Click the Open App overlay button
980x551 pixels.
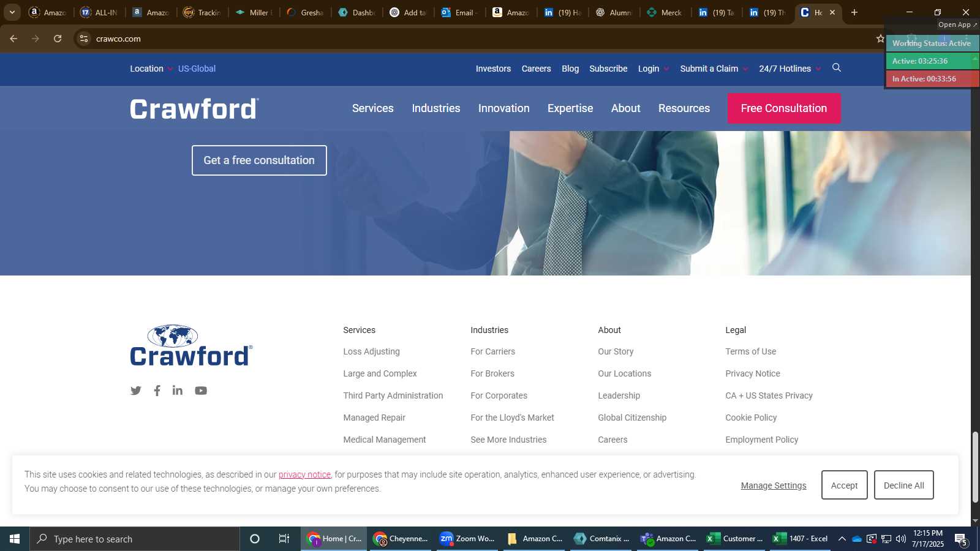pos(957,24)
